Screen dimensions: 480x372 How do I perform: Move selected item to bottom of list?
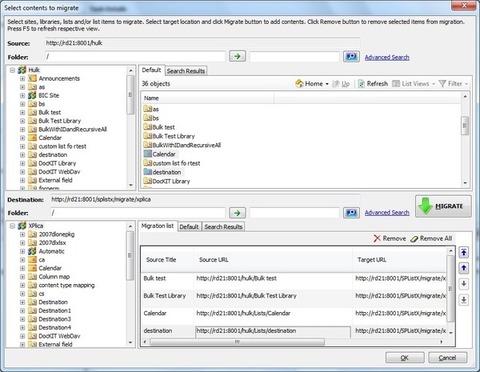click(464, 300)
